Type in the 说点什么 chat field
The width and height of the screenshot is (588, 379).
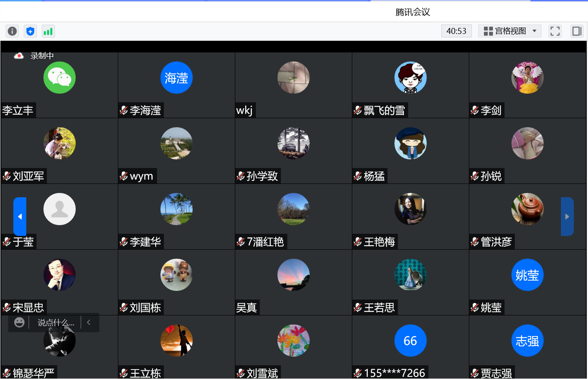(55, 322)
